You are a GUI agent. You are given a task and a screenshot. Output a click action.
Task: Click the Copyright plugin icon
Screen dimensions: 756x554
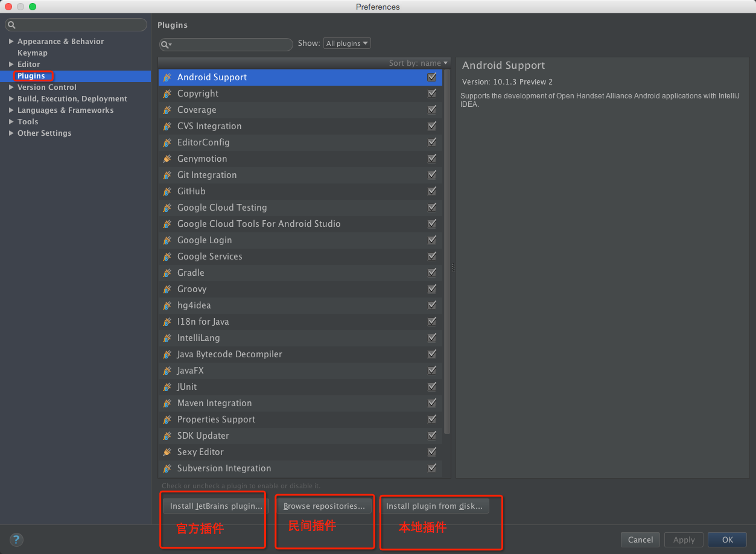click(167, 94)
